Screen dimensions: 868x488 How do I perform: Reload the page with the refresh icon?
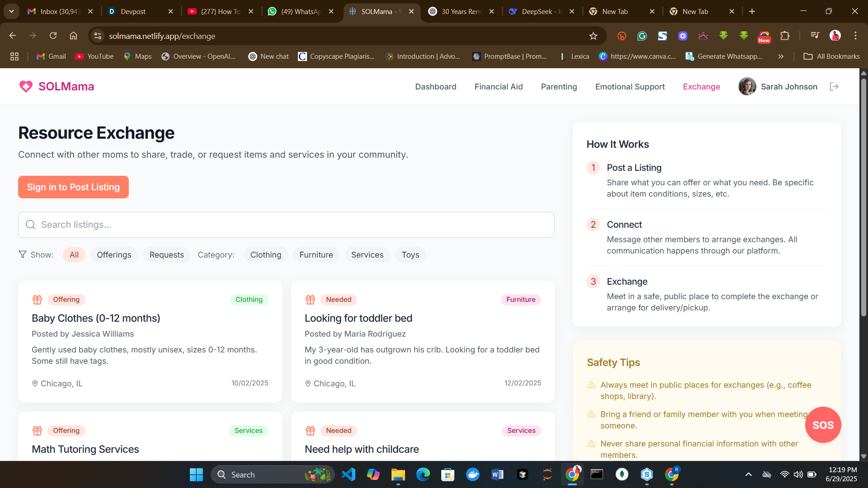[x=53, y=36]
